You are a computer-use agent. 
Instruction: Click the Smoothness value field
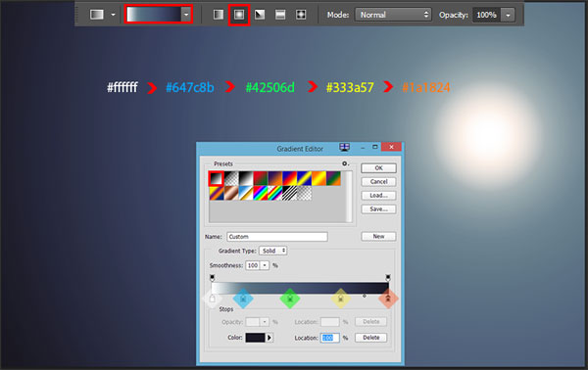tap(253, 265)
